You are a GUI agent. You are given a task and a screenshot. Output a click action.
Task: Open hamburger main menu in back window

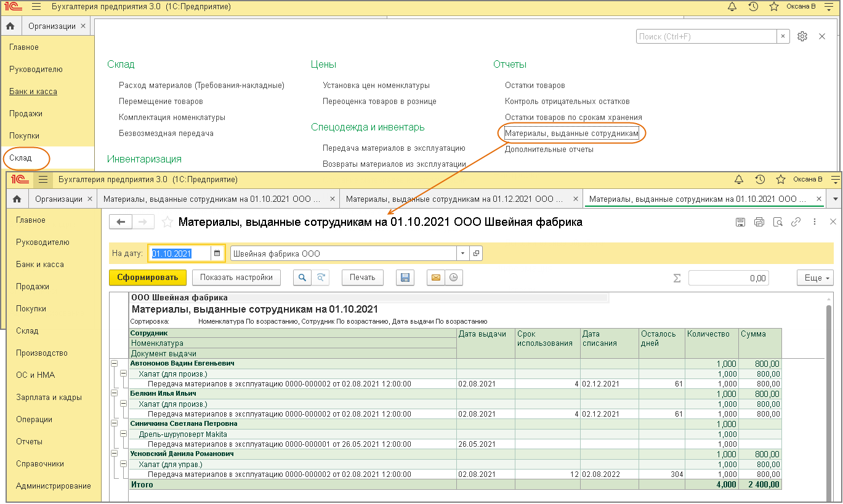(x=36, y=7)
